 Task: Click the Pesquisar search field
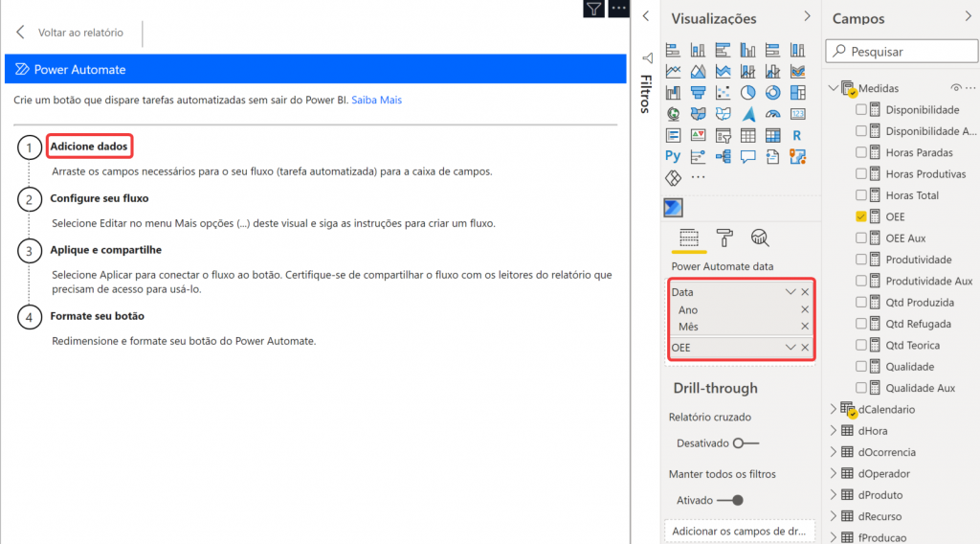coord(900,52)
